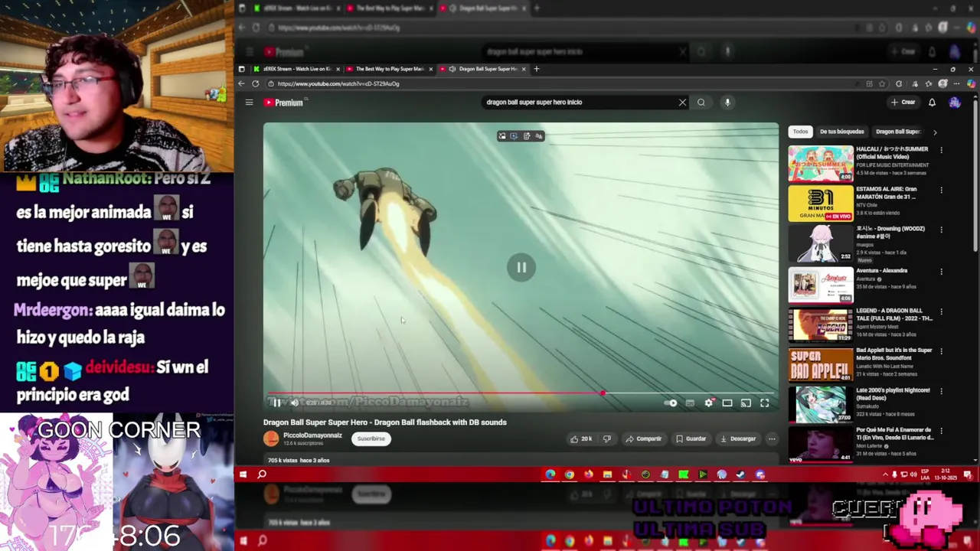Click the Compartir button

[643, 439]
